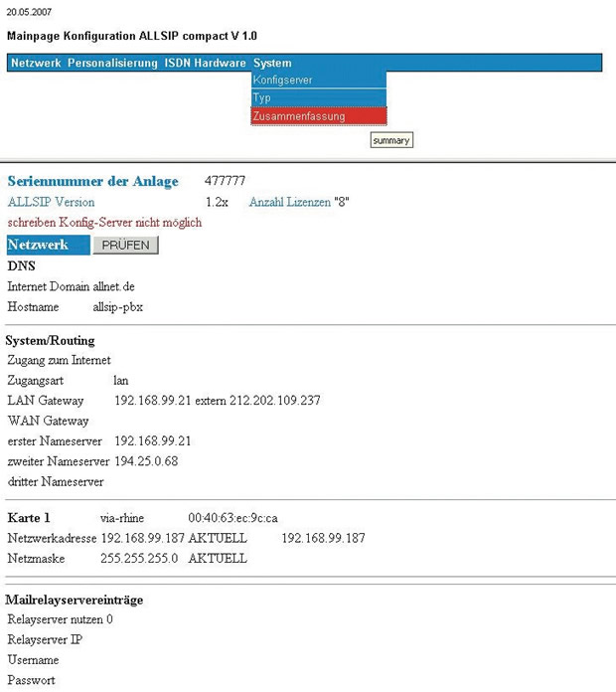Click the Username label
The height and width of the screenshot is (692, 616).
(33, 660)
